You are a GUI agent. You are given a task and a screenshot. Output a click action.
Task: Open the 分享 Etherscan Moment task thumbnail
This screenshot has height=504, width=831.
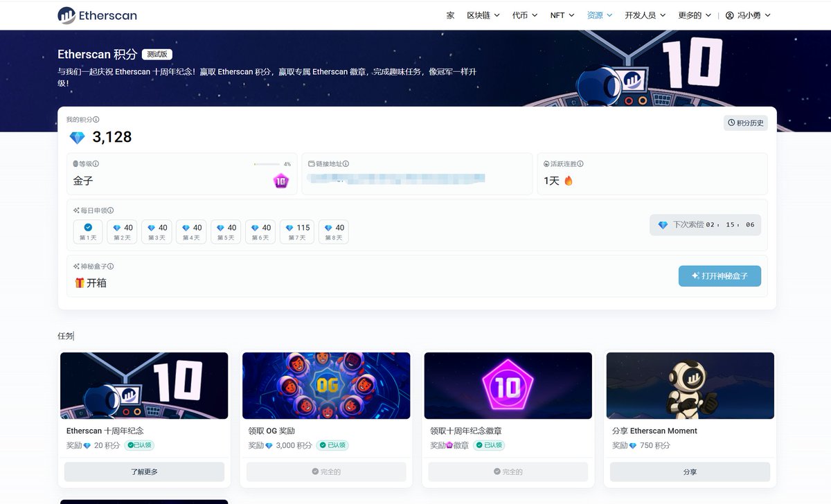pos(690,386)
